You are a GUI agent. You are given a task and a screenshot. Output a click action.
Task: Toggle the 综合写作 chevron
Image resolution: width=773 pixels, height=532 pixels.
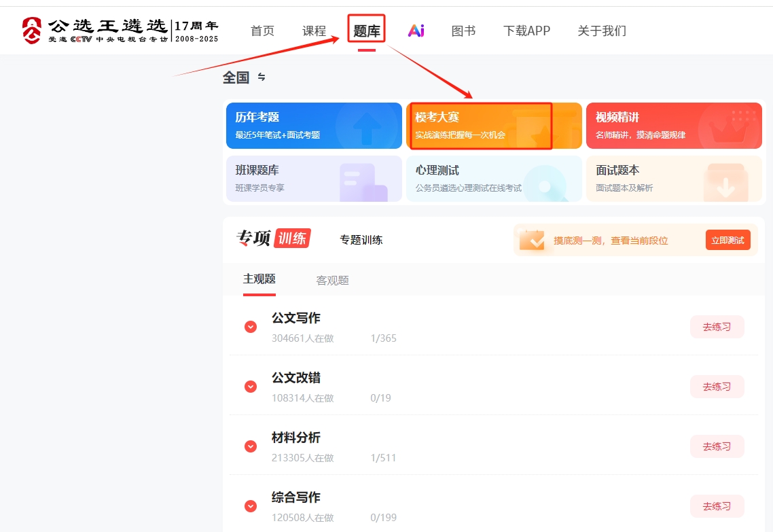251,506
